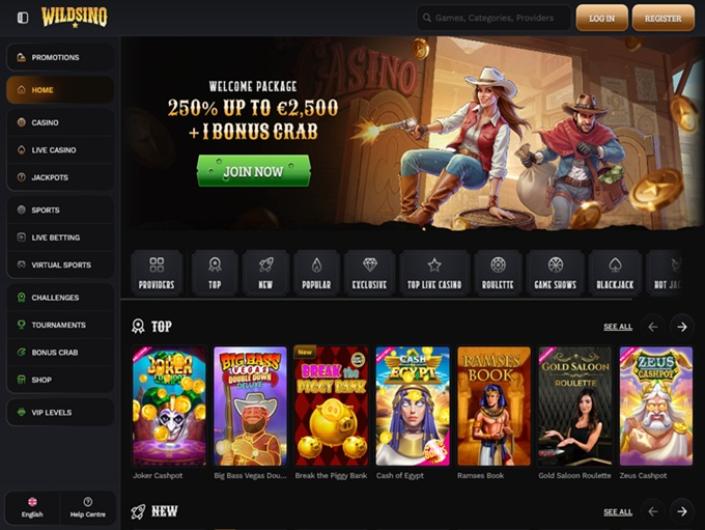Open the Popular flame category
705x530 pixels.
pos(316,273)
